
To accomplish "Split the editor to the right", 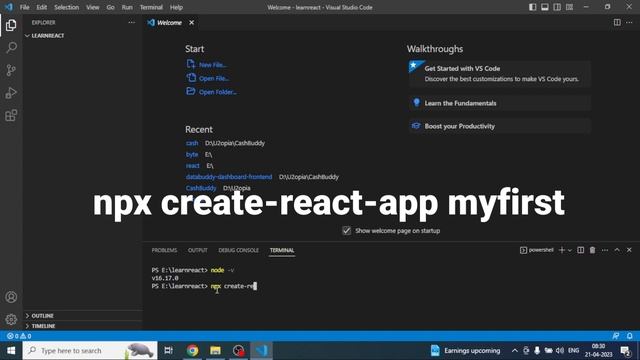I will [x=617, y=22].
